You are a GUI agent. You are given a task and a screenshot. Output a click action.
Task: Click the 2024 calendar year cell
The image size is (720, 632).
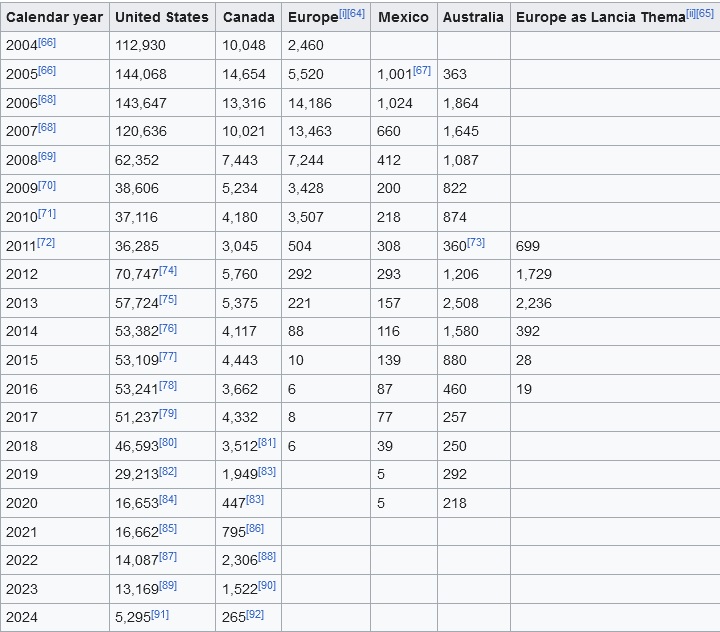(x=55, y=617)
